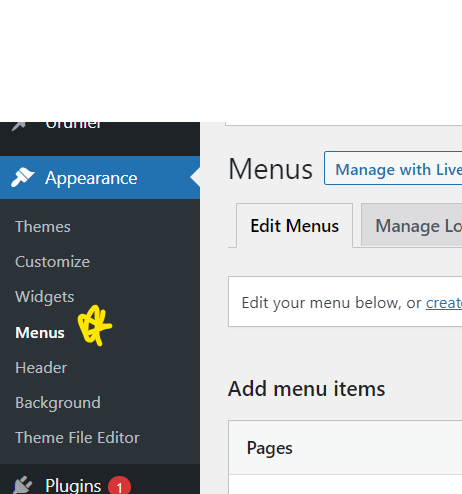
Task: Click the Appearance menu label
Action: click(x=91, y=178)
